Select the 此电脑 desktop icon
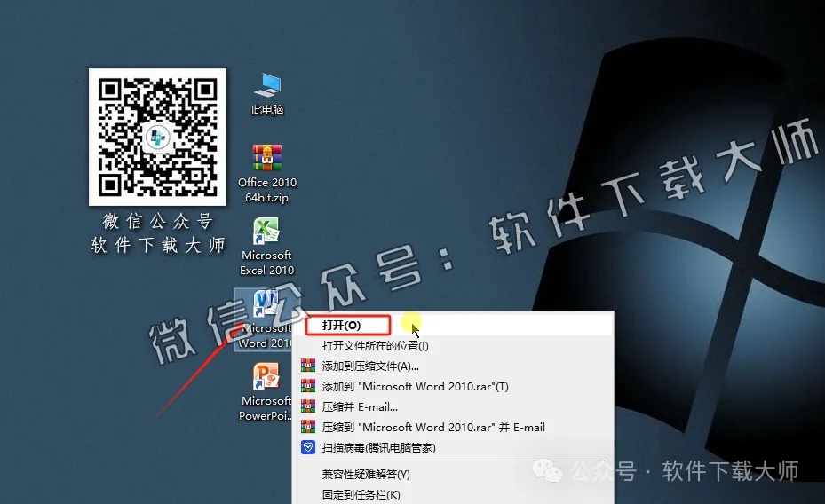 point(267,86)
